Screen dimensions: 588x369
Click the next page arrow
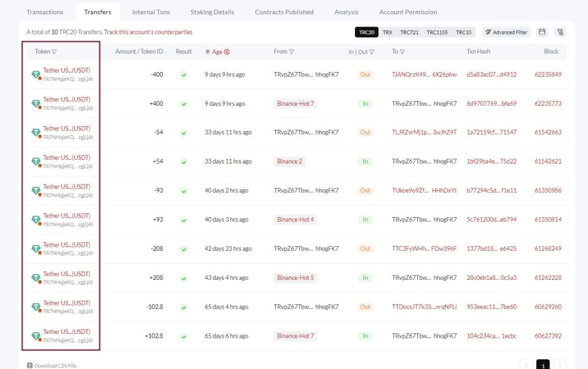(560, 365)
